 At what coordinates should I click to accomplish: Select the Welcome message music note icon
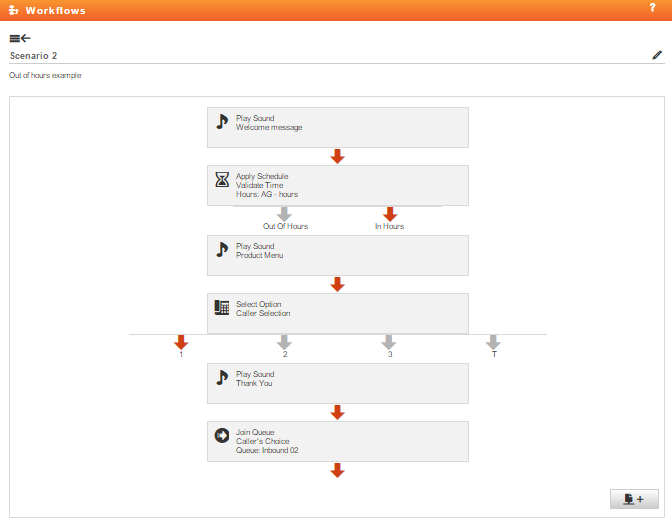pyautogui.click(x=222, y=122)
